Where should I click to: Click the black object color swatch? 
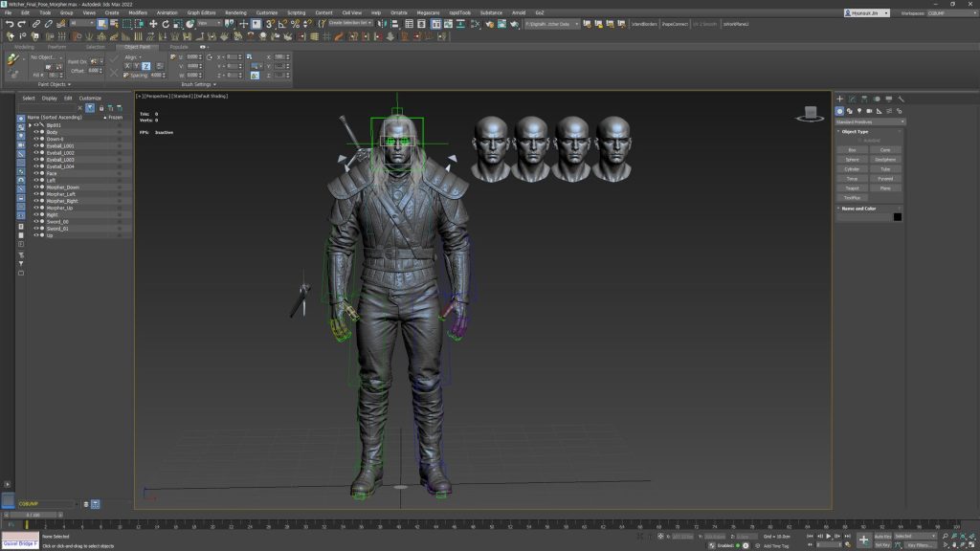pos(898,217)
